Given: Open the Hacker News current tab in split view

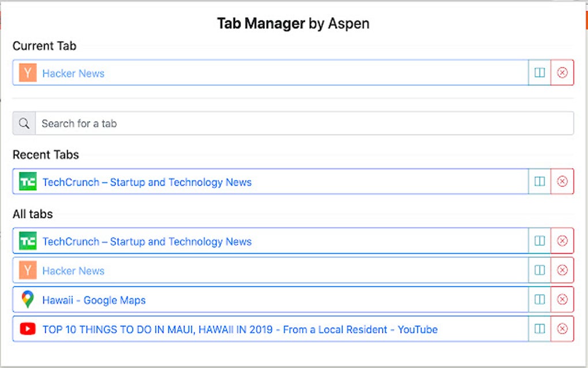Looking at the screenshot, I should tap(539, 73).
